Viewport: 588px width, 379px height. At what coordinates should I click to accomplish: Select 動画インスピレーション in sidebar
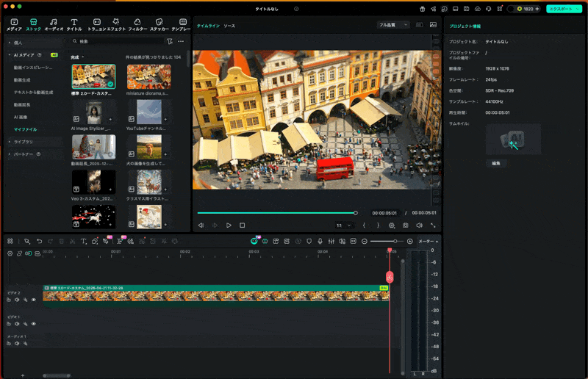(33, 68)
